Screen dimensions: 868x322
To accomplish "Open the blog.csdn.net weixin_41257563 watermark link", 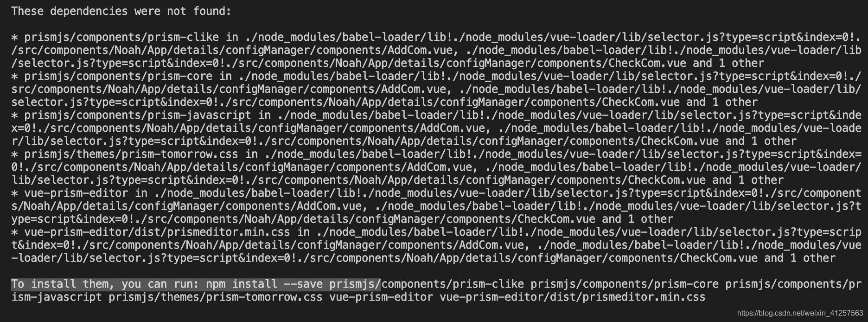I will [x=800, y=314].
